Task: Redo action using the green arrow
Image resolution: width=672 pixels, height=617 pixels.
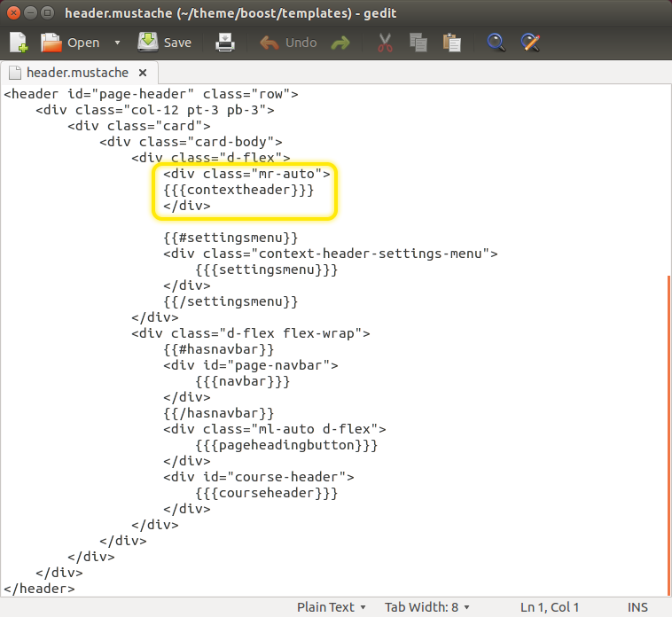Action: pos(340,43)
